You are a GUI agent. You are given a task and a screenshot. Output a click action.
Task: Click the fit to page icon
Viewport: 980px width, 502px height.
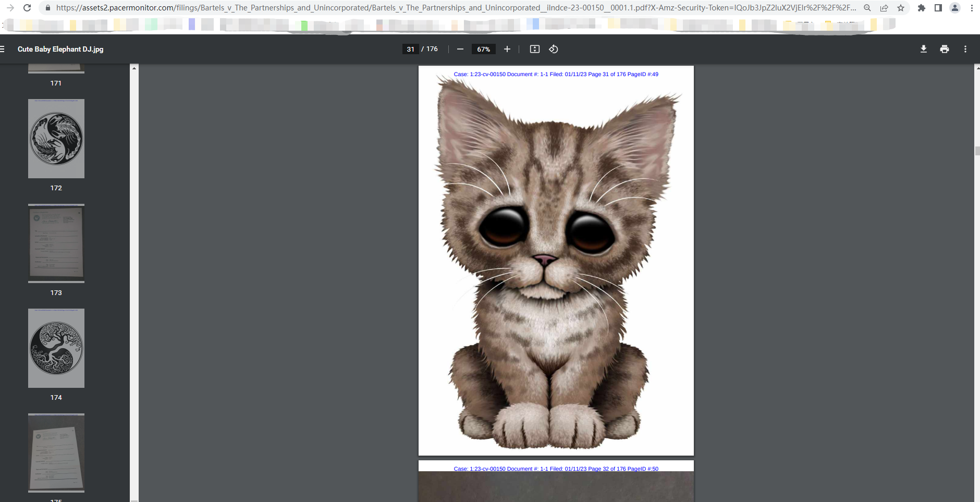pos(534,49)
